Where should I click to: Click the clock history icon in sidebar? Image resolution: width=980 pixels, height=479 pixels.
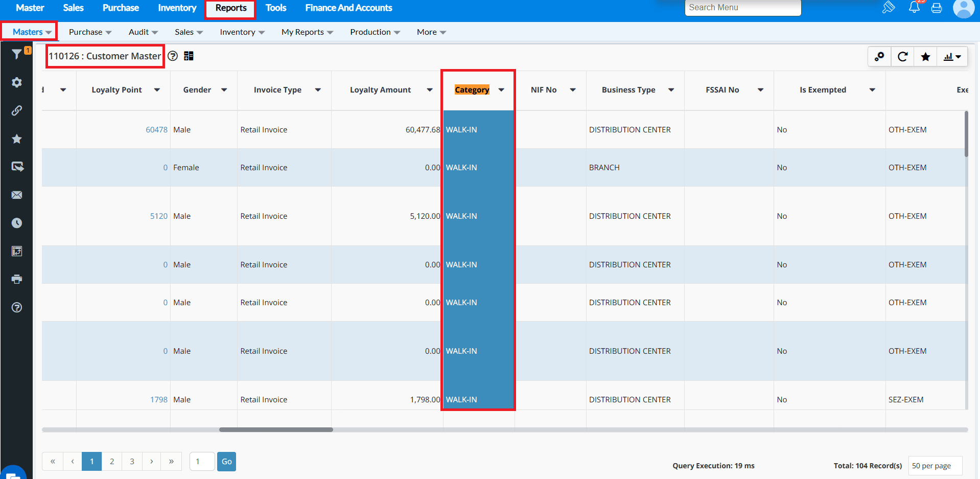coord(17,223)
